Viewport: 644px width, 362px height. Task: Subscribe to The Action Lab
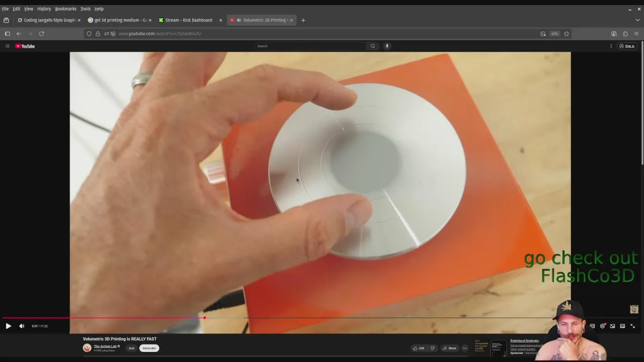149,348
